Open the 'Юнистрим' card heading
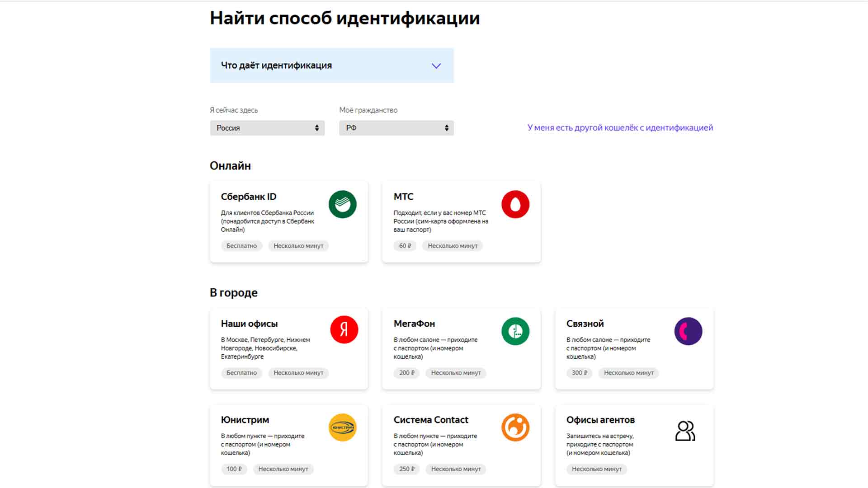 245,420
